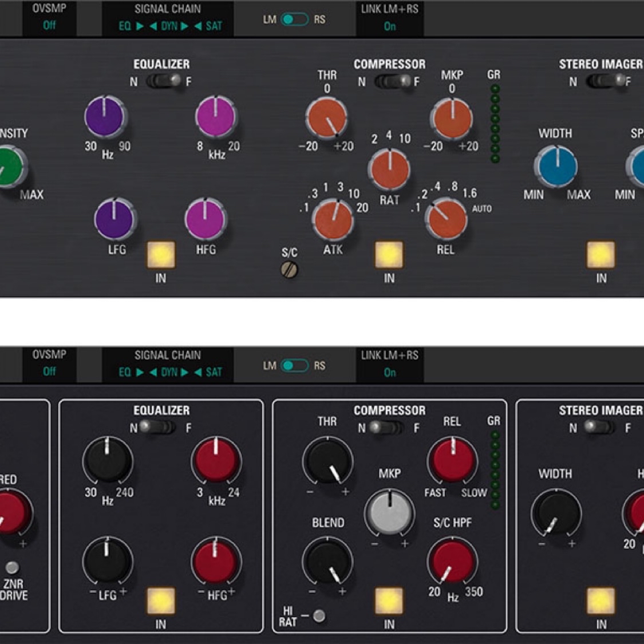The width and height of the screenshot is (644, 644).
Task: Click the silver MKP knob in lower compressor
Action: [x=389, y=511]
